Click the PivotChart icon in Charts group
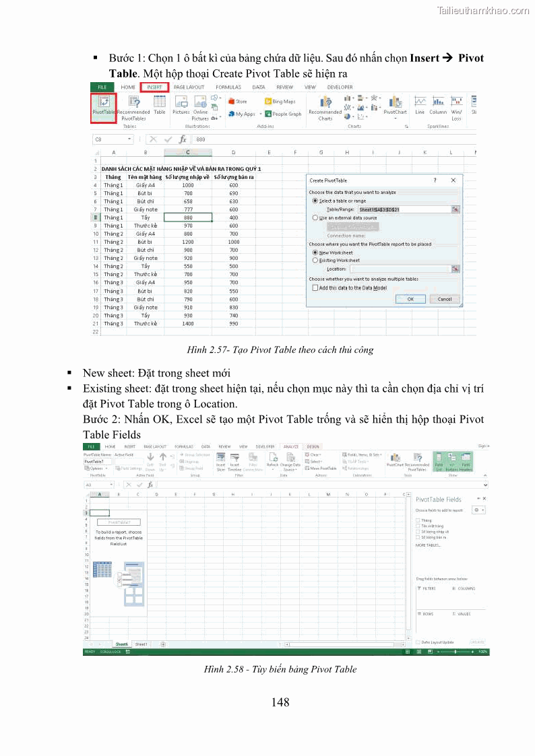The height and width of the screenshot is (756, 535). pyautogui.click(x=395, y=105)
